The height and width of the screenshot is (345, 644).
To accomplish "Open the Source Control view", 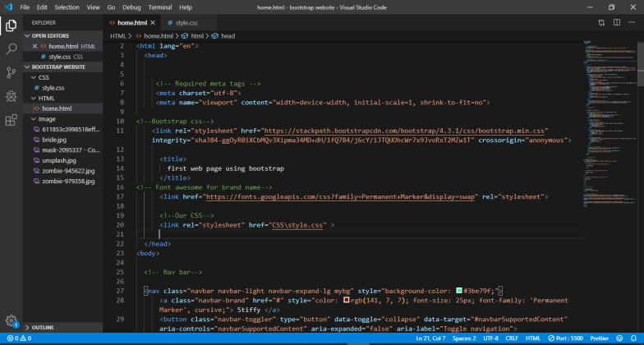I will (x=11, y=72).
